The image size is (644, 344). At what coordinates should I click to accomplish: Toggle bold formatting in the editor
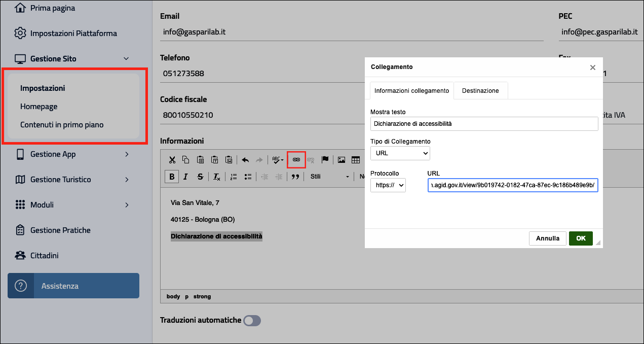(172, 177)
